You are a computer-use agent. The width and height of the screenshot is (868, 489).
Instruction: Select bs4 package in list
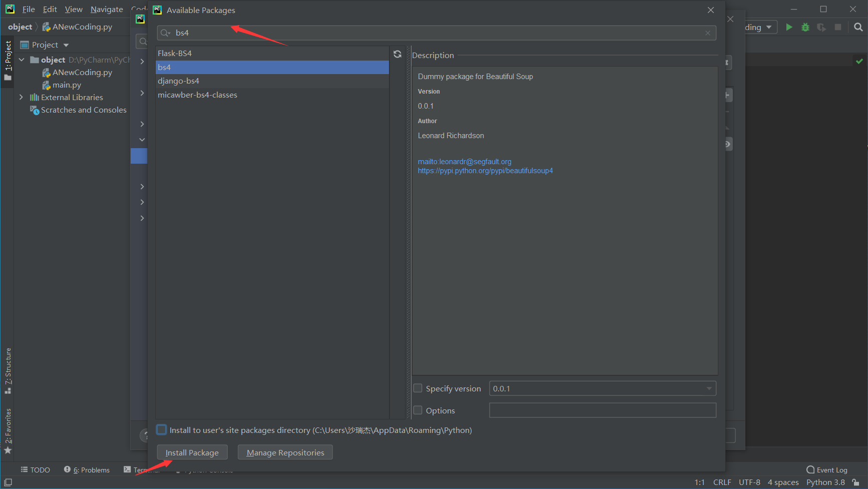(x=272, y=67)
